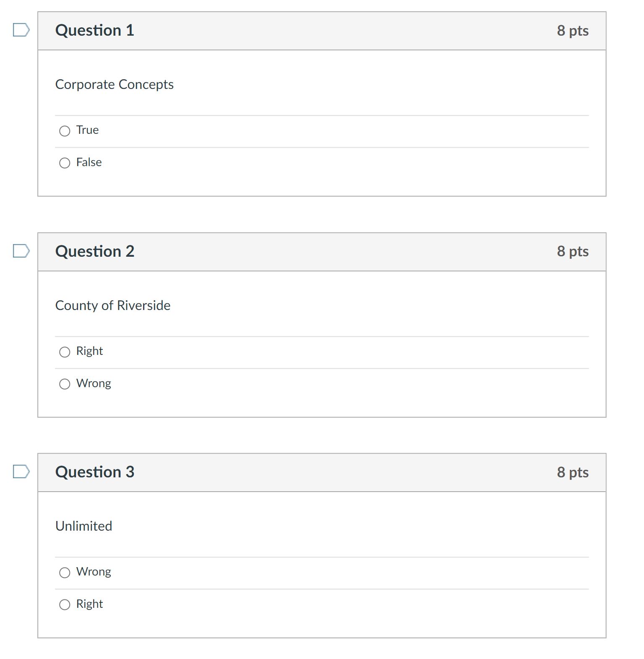
Task: Select the True option for Corporate Concepts
Action: [x=65, y=131]
